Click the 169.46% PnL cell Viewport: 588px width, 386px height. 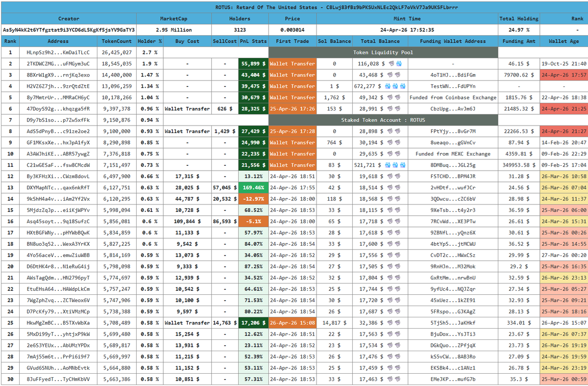[253, 188]
